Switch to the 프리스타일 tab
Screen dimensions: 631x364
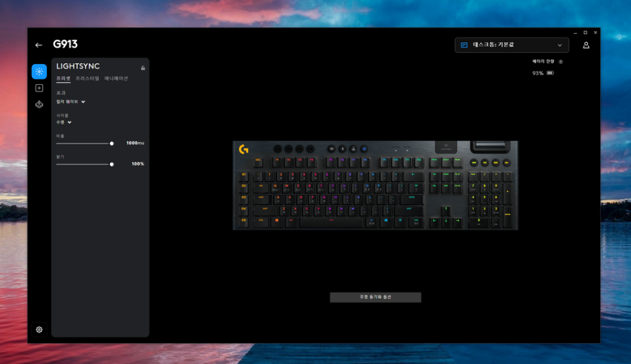tap(88, 78)
